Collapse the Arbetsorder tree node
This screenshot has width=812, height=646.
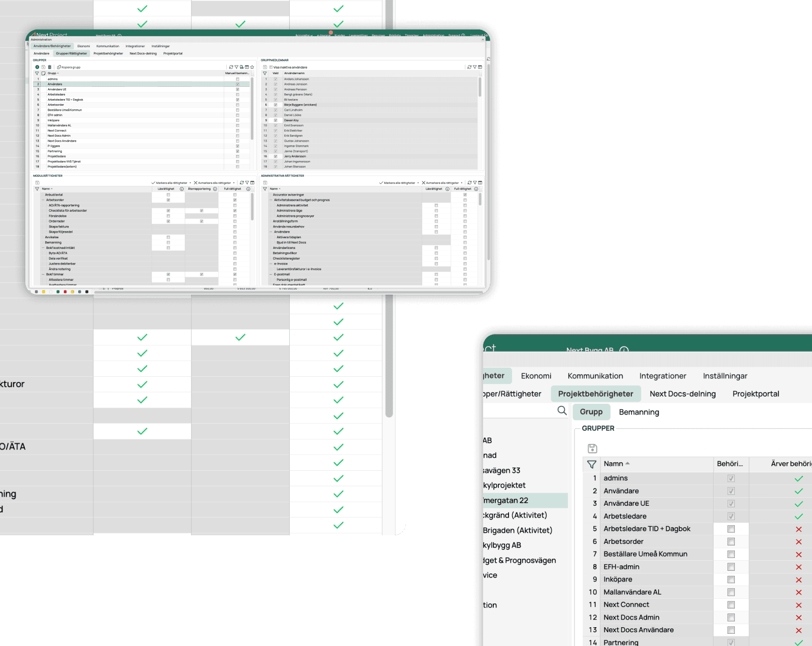click(x=43, y=200)
